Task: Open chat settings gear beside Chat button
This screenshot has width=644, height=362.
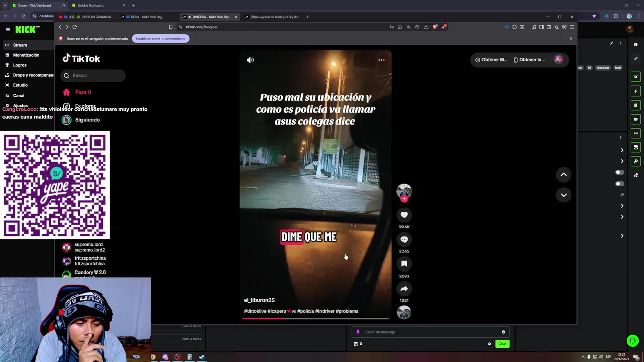Action: (x=489, y=344)
